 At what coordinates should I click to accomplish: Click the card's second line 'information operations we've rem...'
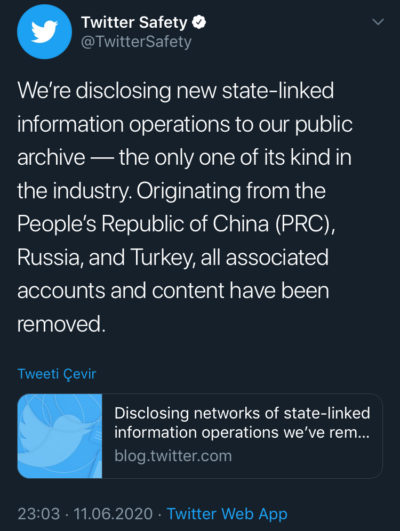(242, 432)
